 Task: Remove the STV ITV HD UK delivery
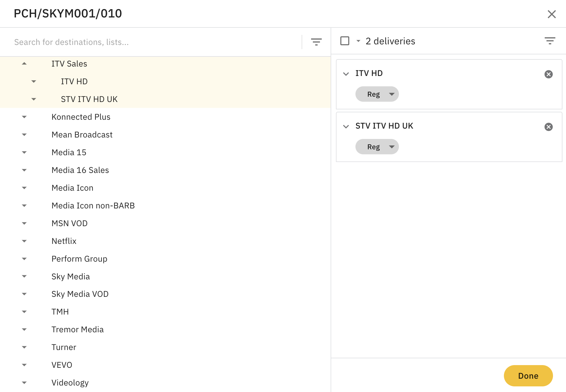(x=548, y=127)
